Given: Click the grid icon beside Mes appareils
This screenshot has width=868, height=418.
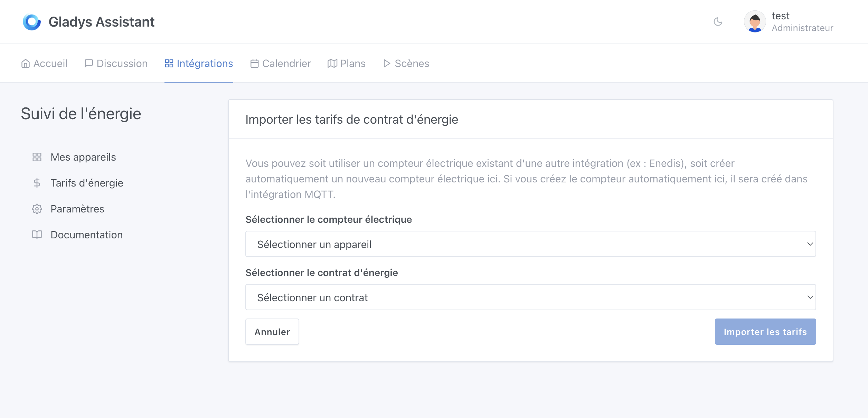Looking at the screenshot, I should click(x=37, y=157).
